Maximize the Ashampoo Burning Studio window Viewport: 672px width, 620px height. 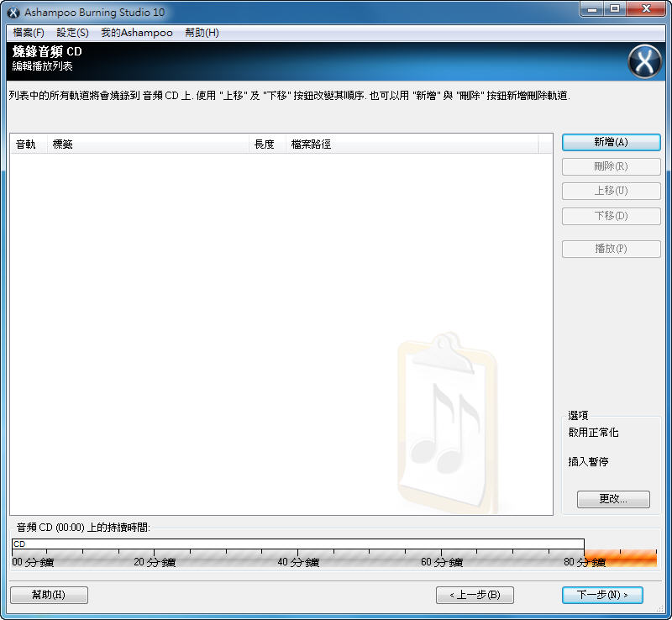[x=615, y=9]
